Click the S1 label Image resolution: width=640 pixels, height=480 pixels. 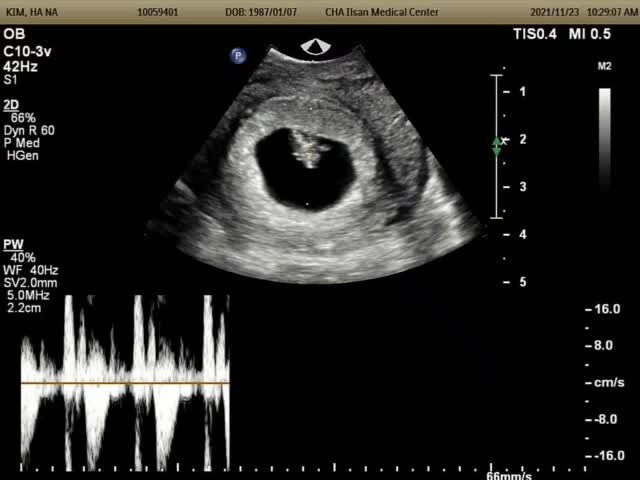[10, 80]
